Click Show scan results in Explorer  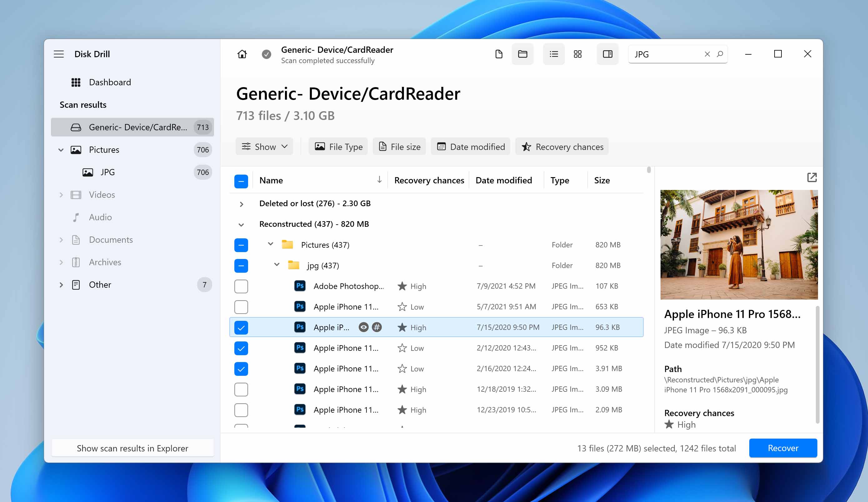click(132, 448)
